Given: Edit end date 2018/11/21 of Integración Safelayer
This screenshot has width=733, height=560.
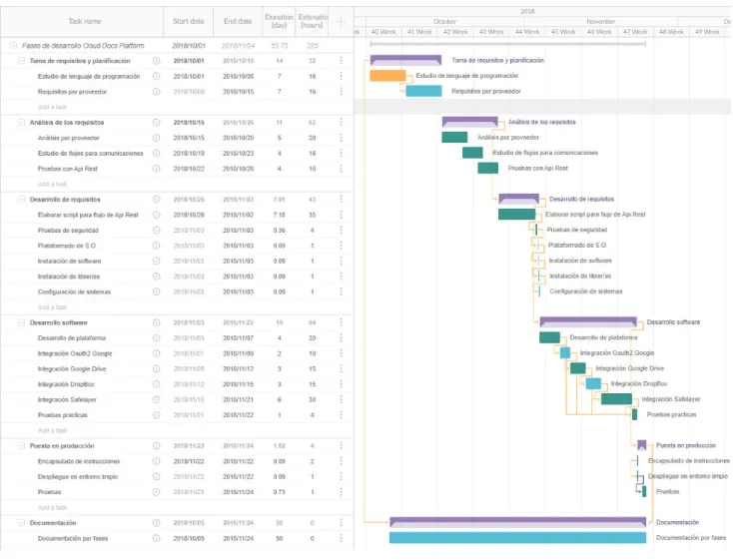Looking at the screenshot, I should [x=238, y=399].
